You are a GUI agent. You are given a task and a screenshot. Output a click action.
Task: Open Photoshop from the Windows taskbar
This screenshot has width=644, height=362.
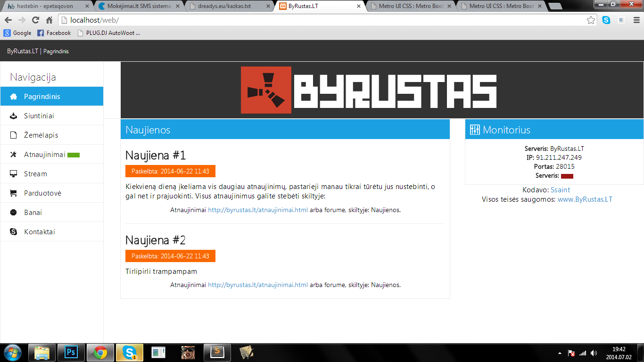(71, 352)
